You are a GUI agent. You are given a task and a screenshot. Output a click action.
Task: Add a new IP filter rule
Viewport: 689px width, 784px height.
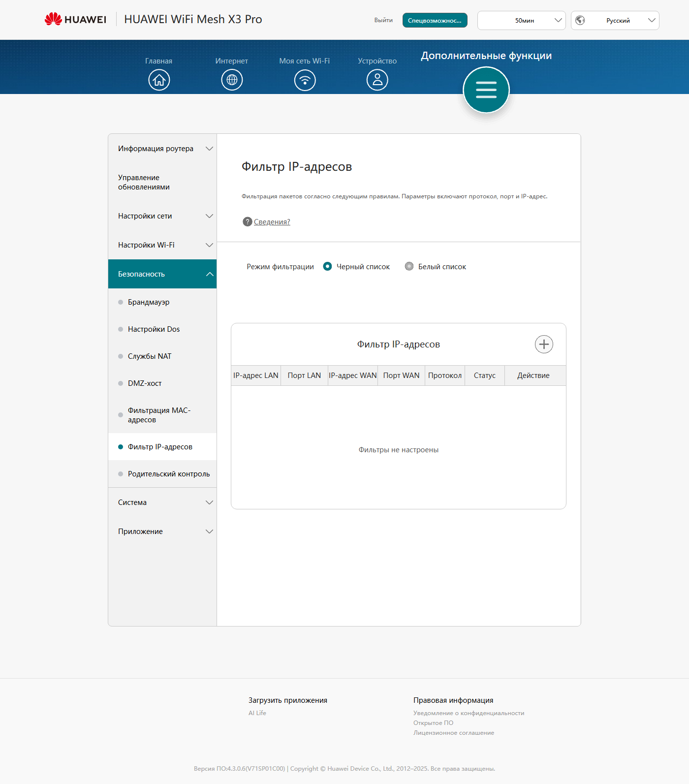point(544,344)
